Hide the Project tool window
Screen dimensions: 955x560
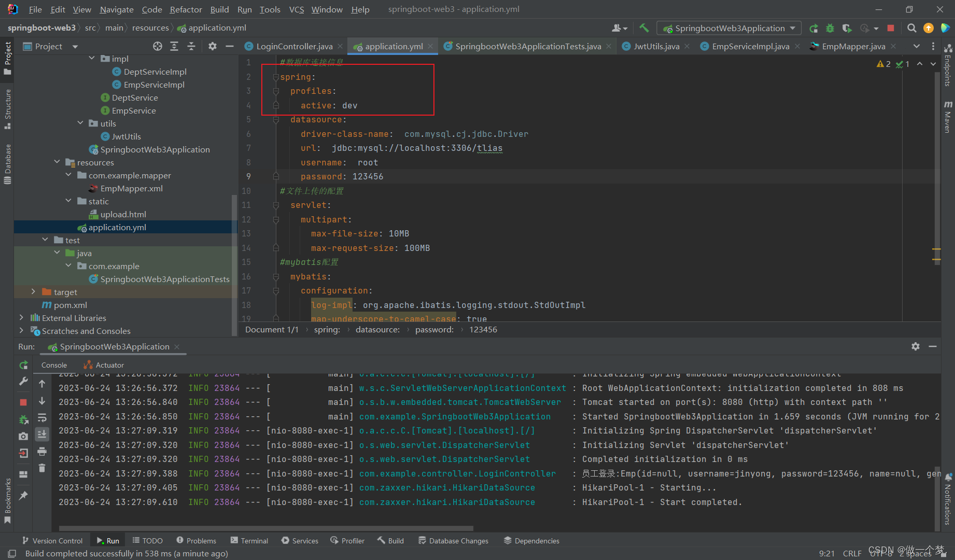[x=230, y=46]
